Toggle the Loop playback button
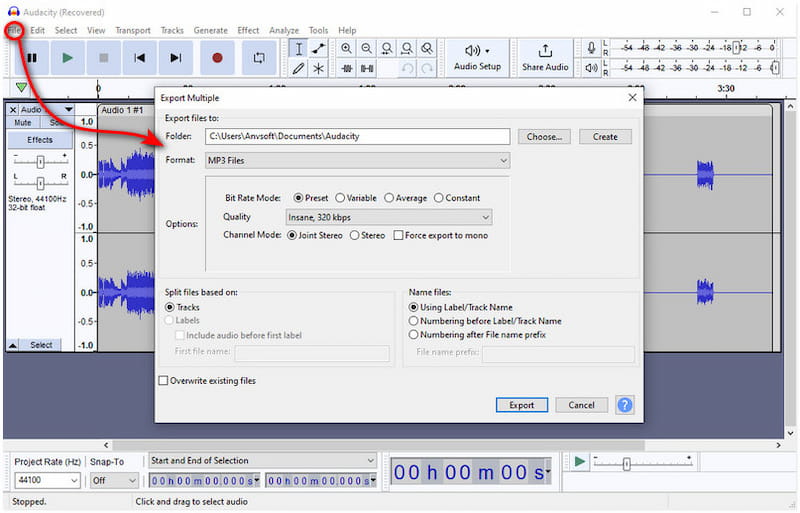800x513 pixels. [258, 58]
